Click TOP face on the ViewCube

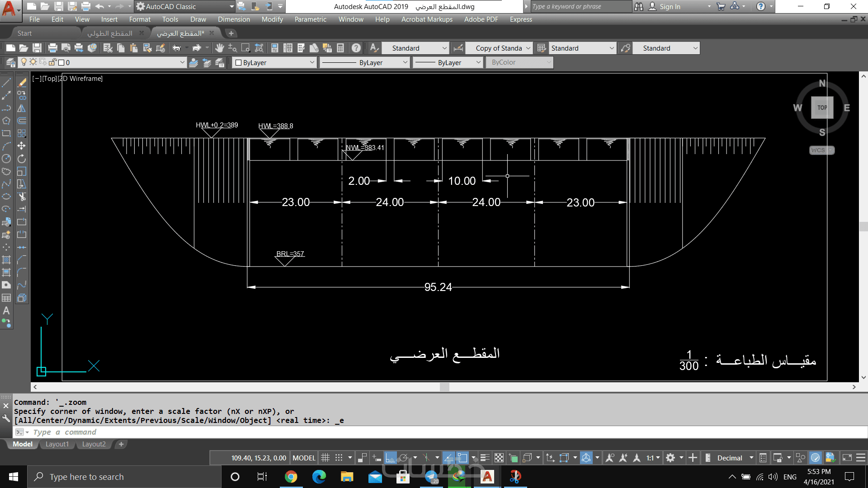(822, 108)
